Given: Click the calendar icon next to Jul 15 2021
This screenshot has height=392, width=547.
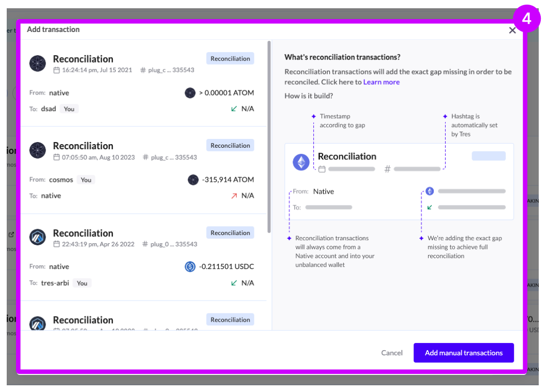Looking at the screenshot, I should click(57, 70).
